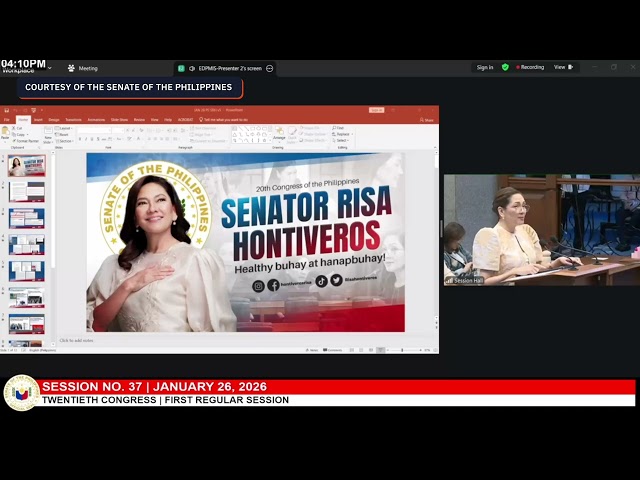Image resolution: width=640 pixels, height=480 pixels.
Task: Open the Section dropdown
Action: pyautogui.click(x=64, y=141)
